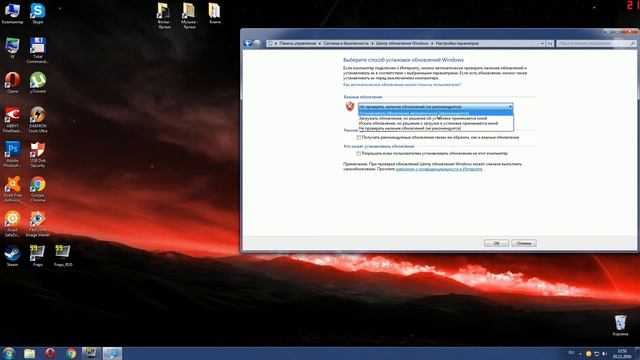Select 'Искать обновления, но решение о загрузке' option
Screen dimensions: 640x360
point(436,123)
